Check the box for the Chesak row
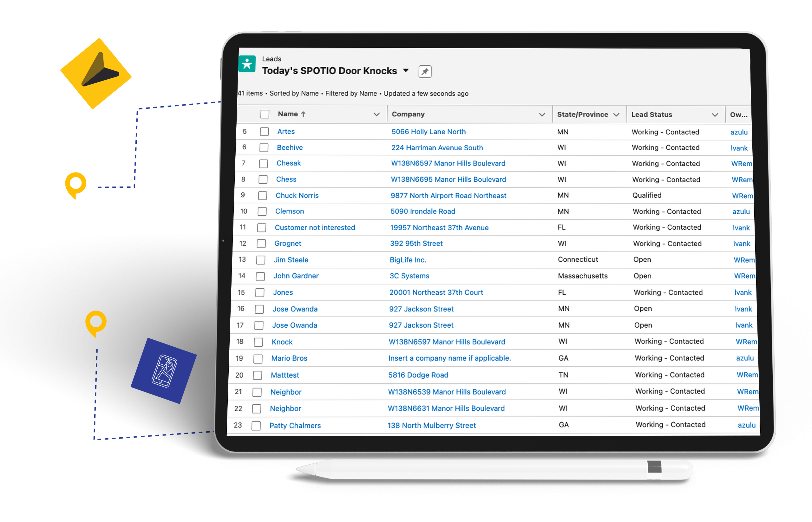The height and width of the screenshot is (522, 812). coord(264,164)
